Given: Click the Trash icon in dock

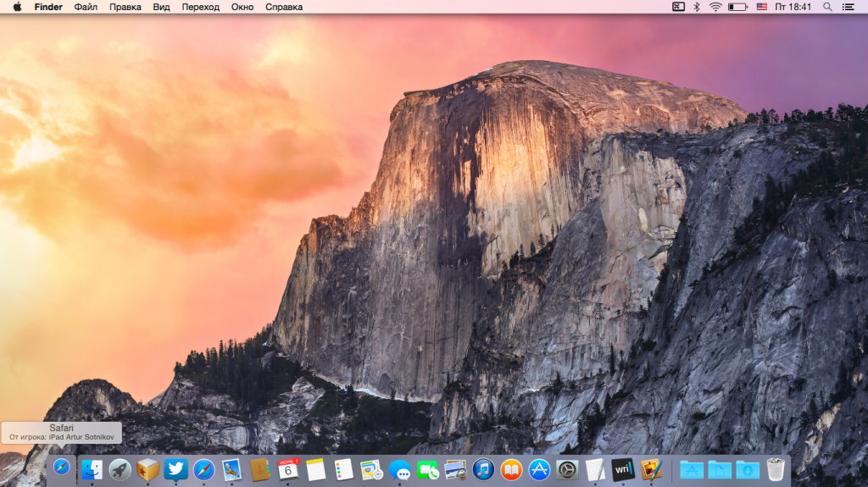Looking at the screenshot, I should [x=775, y=469].
